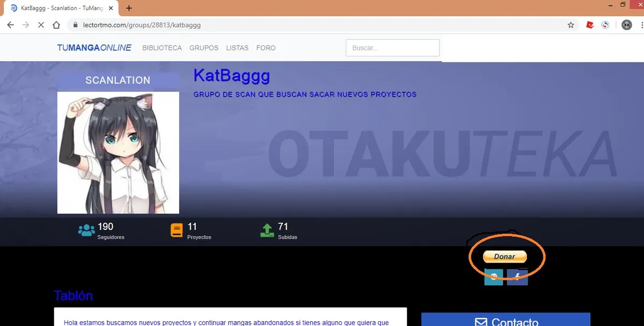This screenshot has height=326, width=644.
Task: Stop loading the page with the X icon
Action: coord(41,25)
